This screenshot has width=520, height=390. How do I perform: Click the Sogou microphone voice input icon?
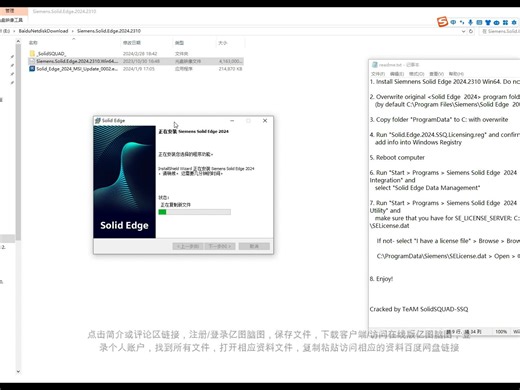470,22
